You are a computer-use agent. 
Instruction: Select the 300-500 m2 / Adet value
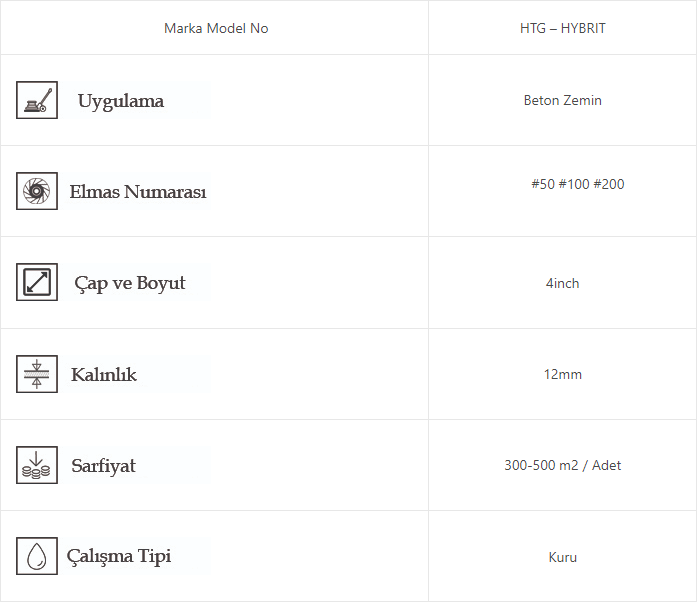tap(563, 465)
